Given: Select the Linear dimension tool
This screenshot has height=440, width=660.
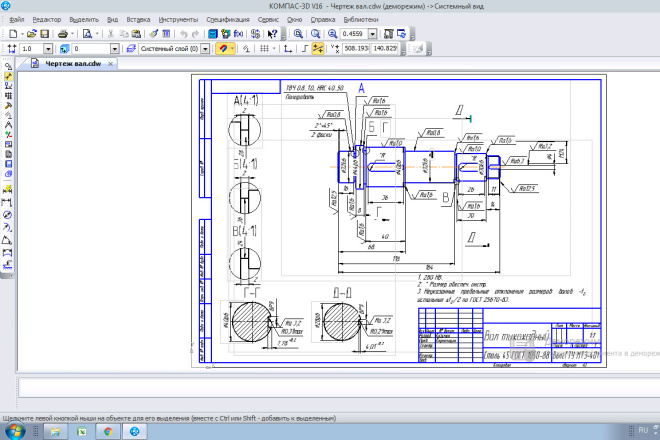Looking at the screenshot, I should pyautogui.click(x=7, y=203).
